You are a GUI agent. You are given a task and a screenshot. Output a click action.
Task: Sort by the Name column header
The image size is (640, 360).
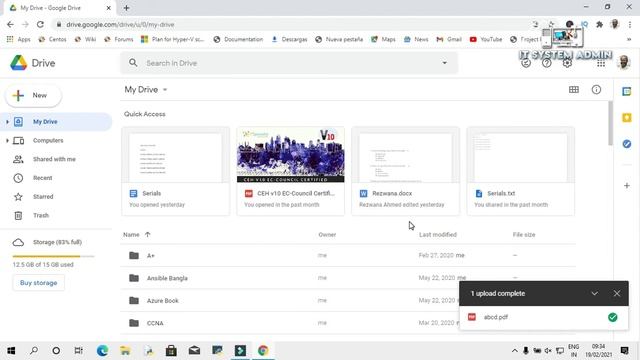tap(131, 235)
